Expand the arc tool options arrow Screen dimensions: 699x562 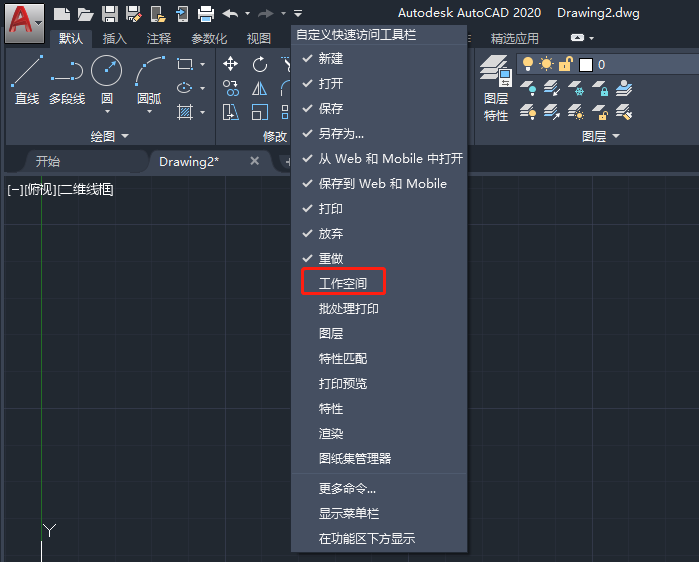pos(149,112)
